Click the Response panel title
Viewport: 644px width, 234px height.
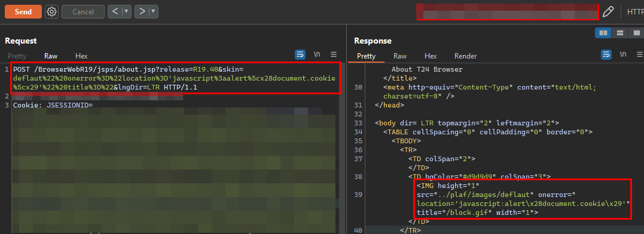coord(373,41)
